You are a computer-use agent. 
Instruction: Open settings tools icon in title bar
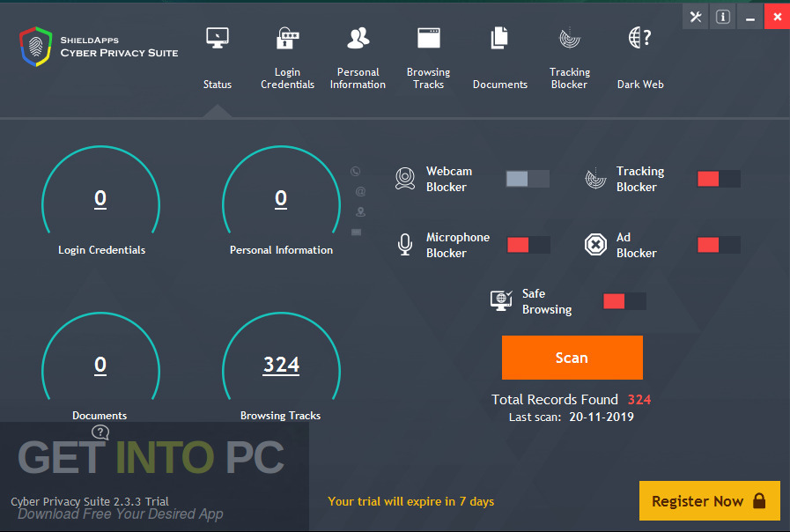(696, 17)
